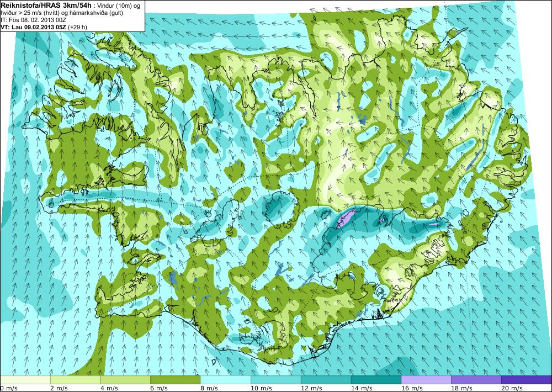Image resolution: width=552 pixels, height=392 pixels.
Task: Select the light lime 2–4 m/s legend swatch
Action: 75,380
